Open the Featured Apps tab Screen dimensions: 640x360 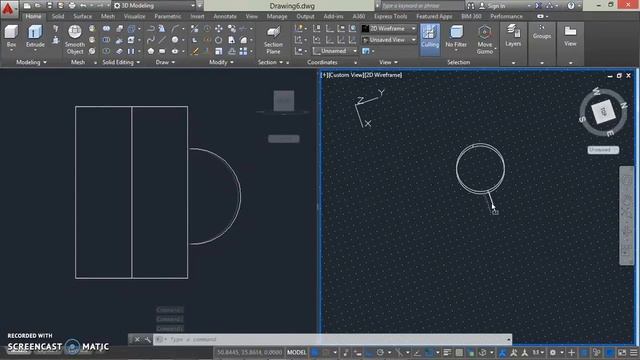pos(434,16)
